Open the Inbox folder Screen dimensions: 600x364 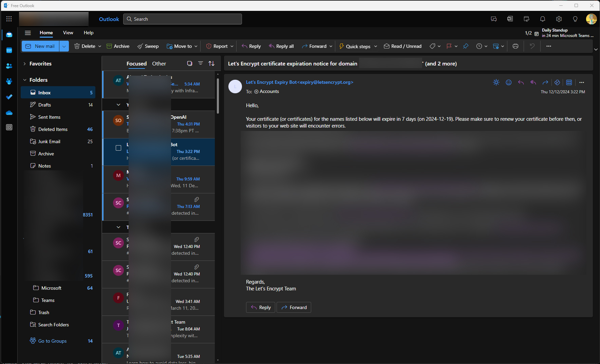(58, 93)
